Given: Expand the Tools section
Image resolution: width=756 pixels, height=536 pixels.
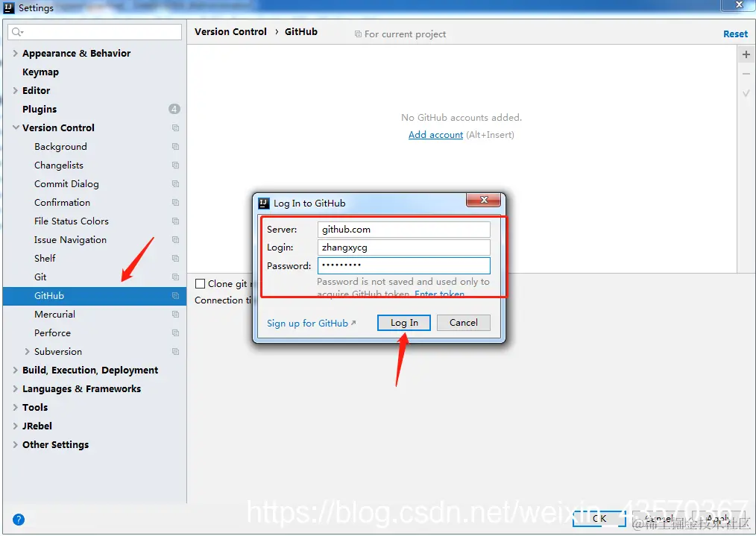Looking at the screenshot, I should pyautogui.click(x=16, y=407).
